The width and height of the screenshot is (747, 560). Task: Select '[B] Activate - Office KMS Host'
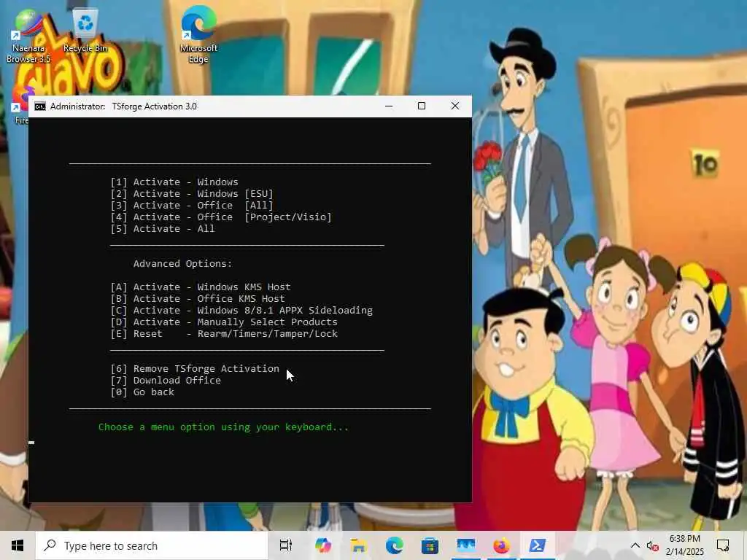click(x=198, y=298)
